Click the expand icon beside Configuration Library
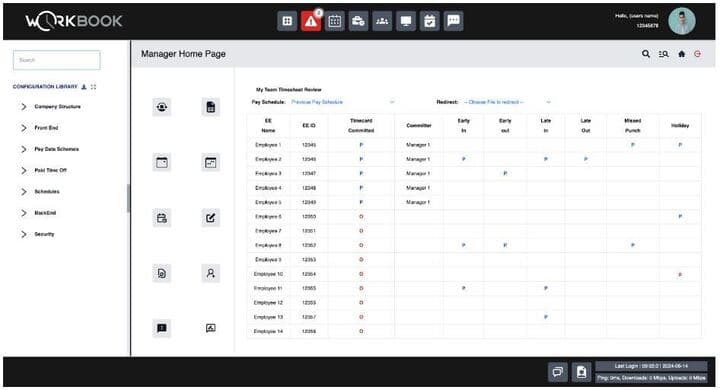Viewport: 720px width, 390px height. tap(94, 86)
